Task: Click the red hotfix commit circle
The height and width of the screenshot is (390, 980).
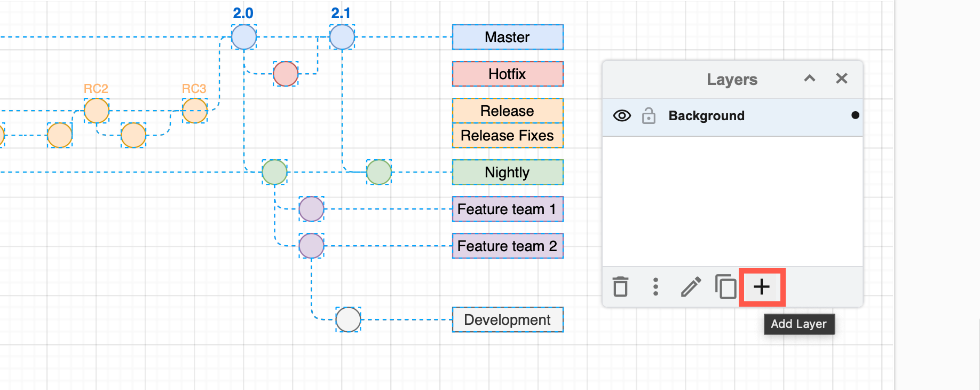Action: pyautogui.click(x=286, y=74)
